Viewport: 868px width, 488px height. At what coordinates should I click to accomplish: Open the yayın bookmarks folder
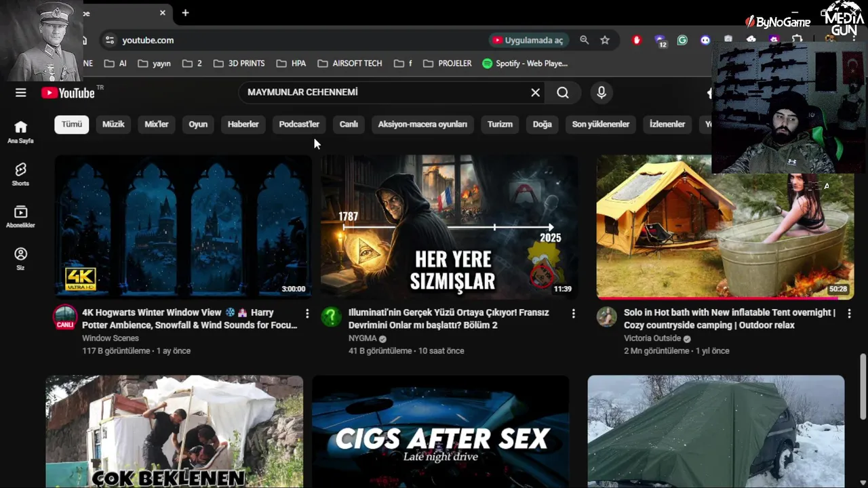154,63
